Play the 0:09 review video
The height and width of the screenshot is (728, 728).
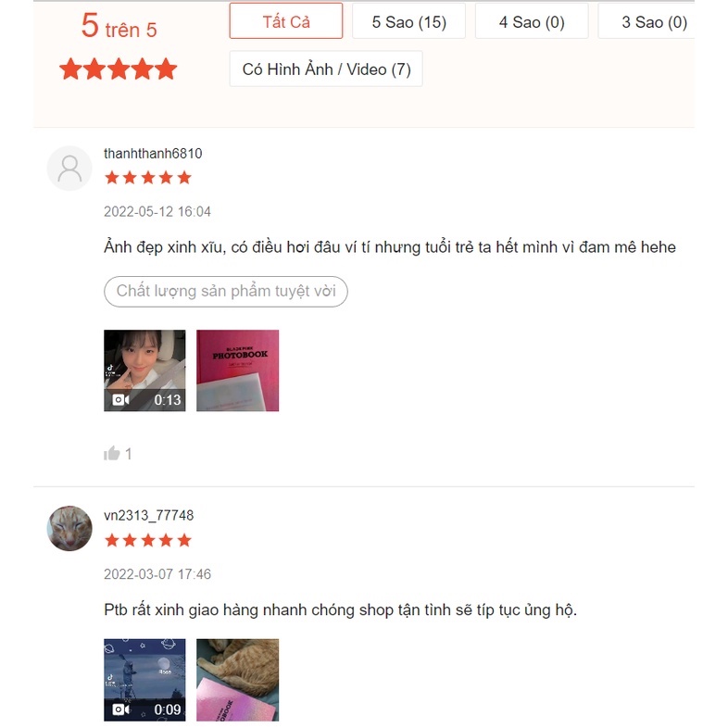(144, 680)
